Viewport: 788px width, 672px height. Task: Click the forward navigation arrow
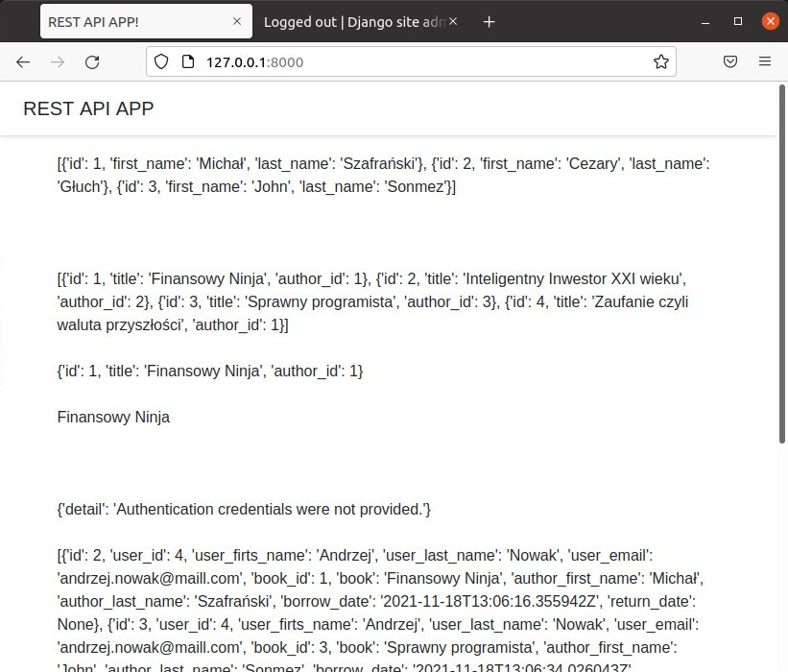tap(58, 61)
